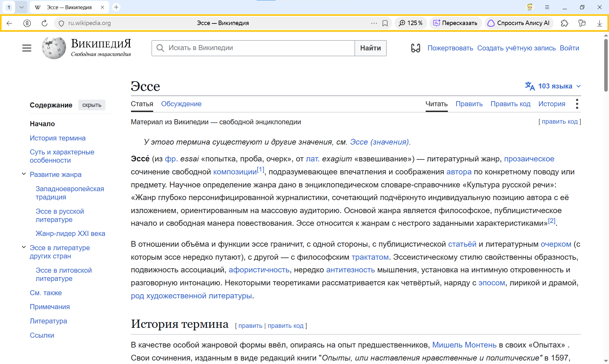Click the Искать в Википедии search field
Image resolution: width=609 pixels, height=364 pixels.
click(253, 48)
